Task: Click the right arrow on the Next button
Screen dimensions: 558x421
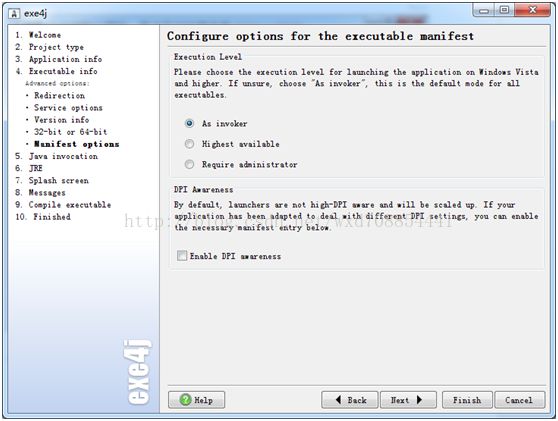Action: coord(419,400)
